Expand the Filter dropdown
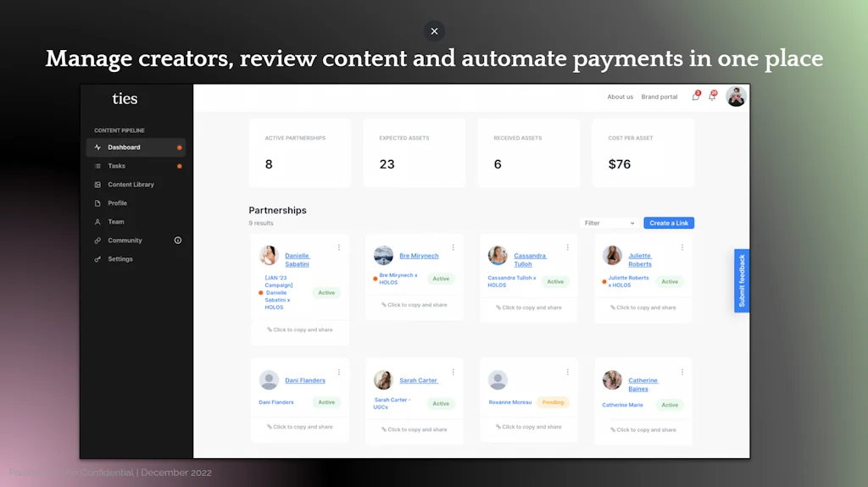Viewport: 868px width, 487px height. tap(609, 223)
